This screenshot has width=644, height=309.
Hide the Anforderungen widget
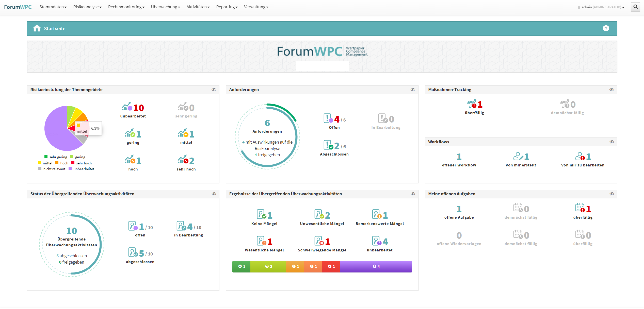(x=413, y=90)
